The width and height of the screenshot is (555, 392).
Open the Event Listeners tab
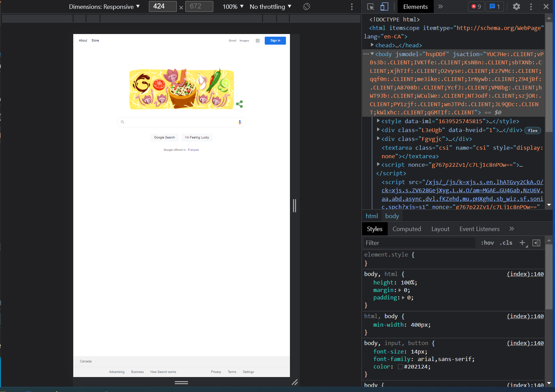click(x=479, y=229)
